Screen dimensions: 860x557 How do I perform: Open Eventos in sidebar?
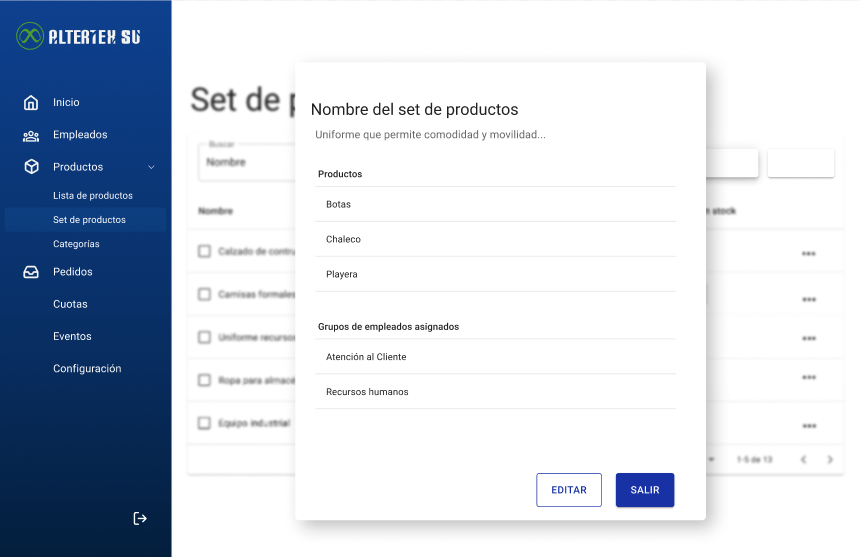point(72,337)
